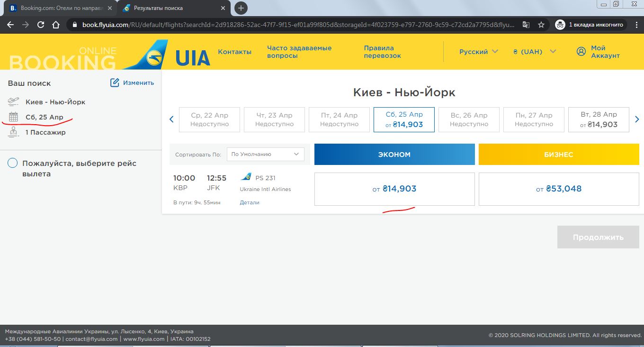
Task: Switch to Booking.com browser tab
Action: pyautogui.click(x=59, y=8)
